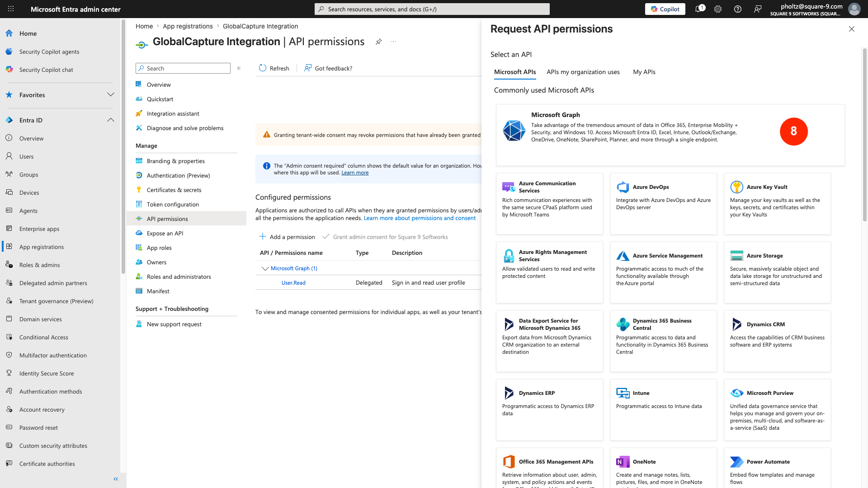Collapse the Favorites section
The height and width of the screenshot is (488, 868).
[110, 95]
